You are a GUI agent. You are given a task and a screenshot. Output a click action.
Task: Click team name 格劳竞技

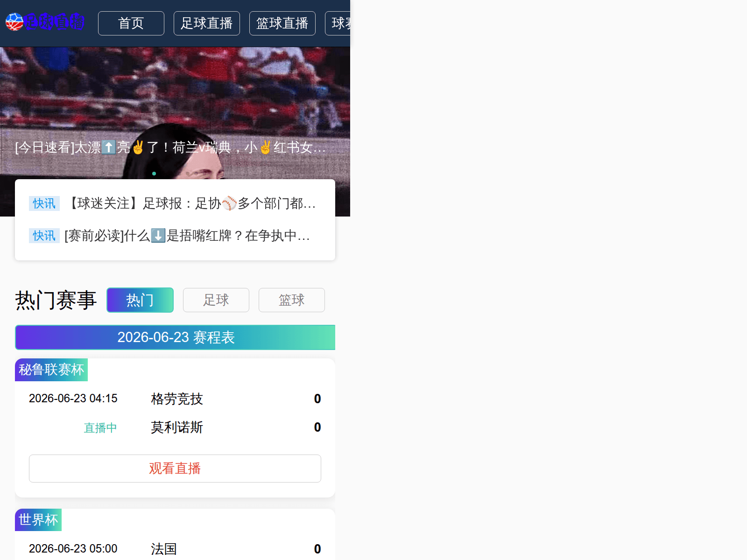pos(177,399)
